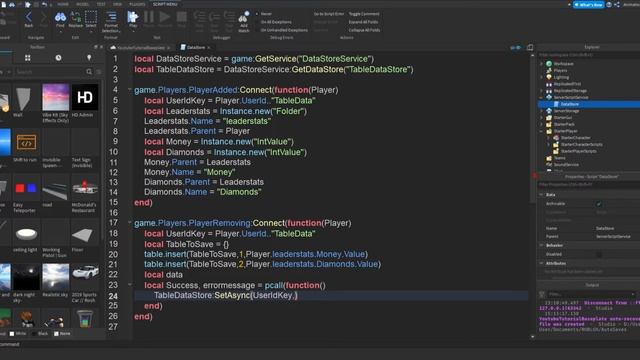Open the HOME ribbon tab

click(x=63, y=4)
